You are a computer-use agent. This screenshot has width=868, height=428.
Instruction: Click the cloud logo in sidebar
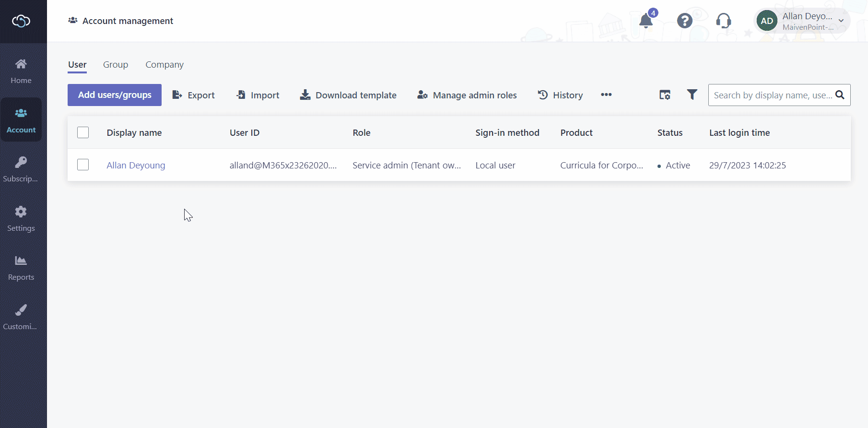point(21,21)
